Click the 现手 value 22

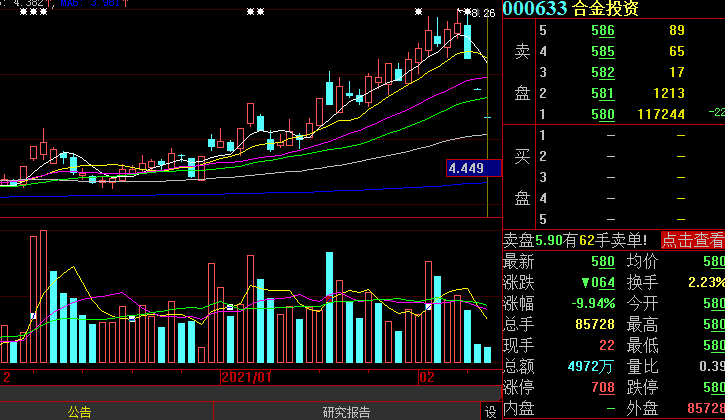tap(607, 346)
